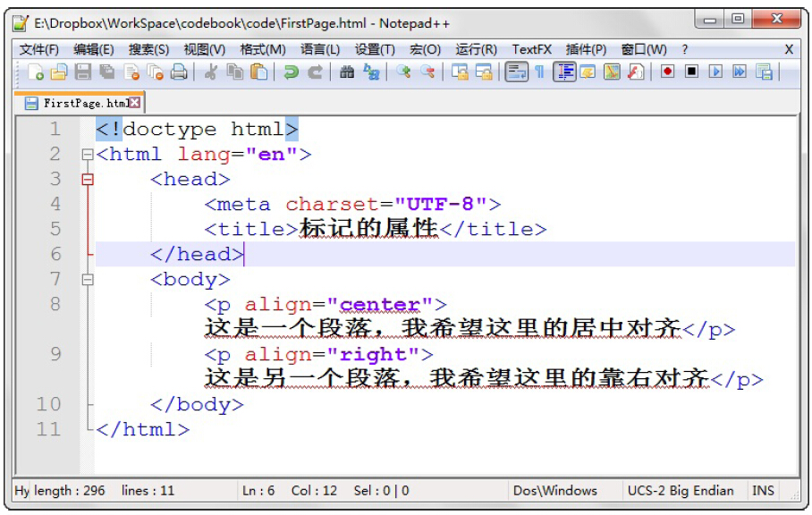Open the 设置(T) menu
Screen dimensions: 812x515
pos(375,49)
